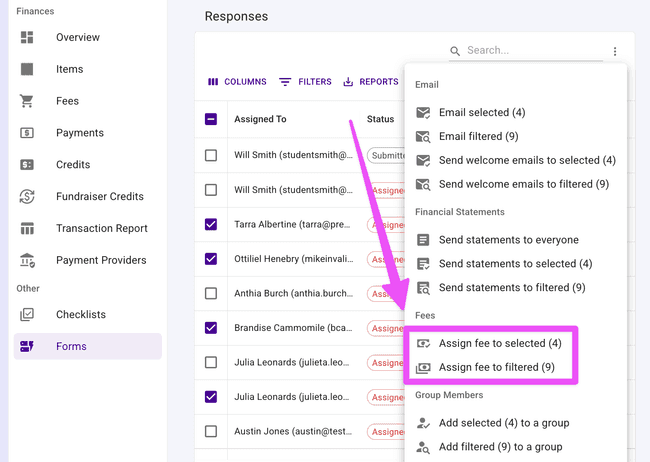Click Add selected to a group person icon
Viewport: 650px width, 462px height.
[423, 423]
